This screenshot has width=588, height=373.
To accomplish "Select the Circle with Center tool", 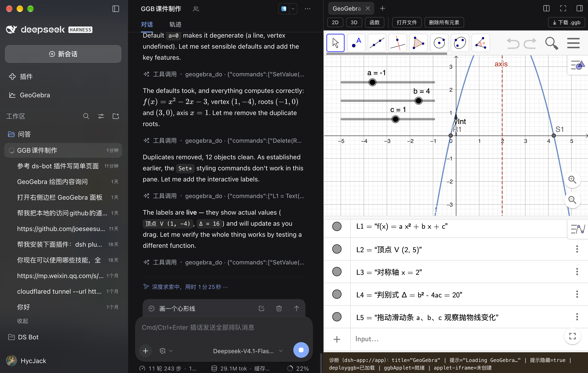I will pyautogui.click(x=439, y=43).
